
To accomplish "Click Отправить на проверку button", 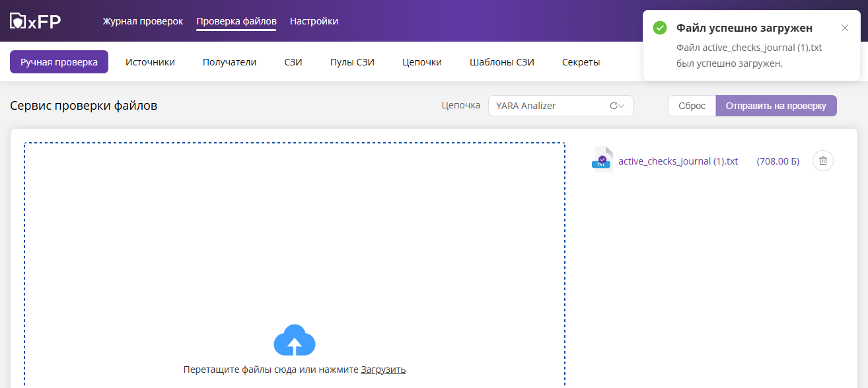I will click(776, 106).
